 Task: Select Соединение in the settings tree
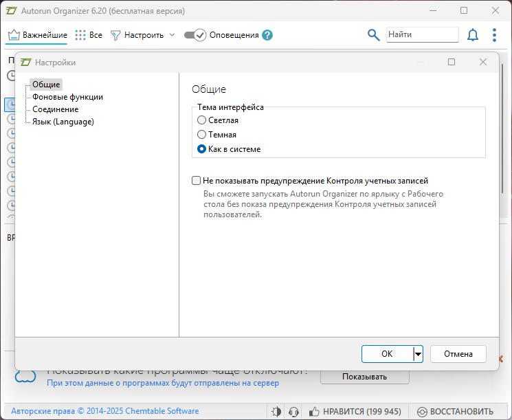point(55,109)
